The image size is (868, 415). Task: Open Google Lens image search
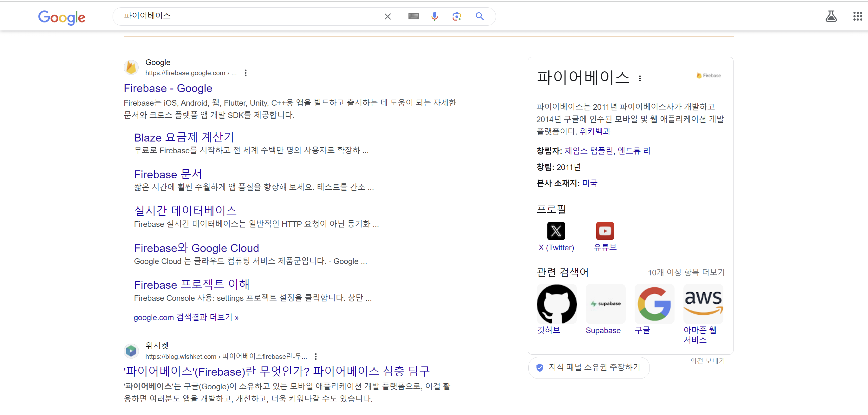coord(456,16)
